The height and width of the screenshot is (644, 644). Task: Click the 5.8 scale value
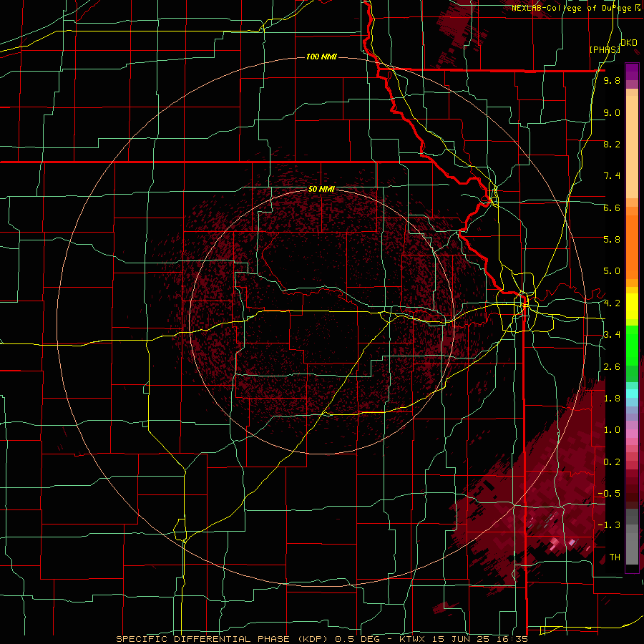coord(612,240)
